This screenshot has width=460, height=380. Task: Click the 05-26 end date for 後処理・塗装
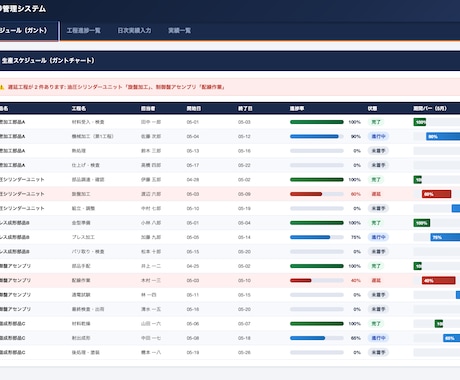[244, 352]
